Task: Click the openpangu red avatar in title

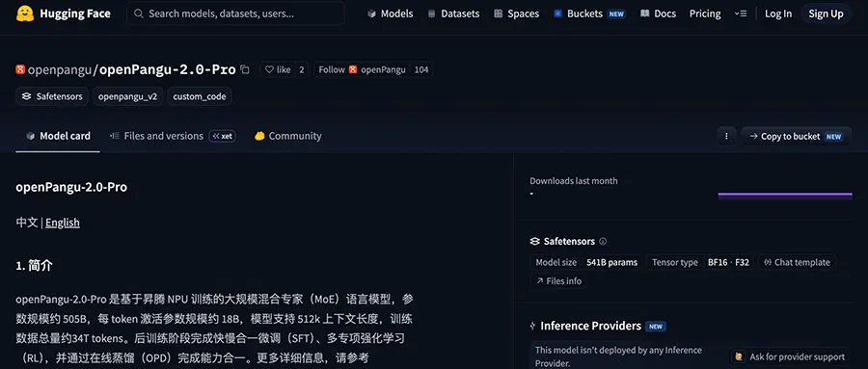Action: coord(20,69)
